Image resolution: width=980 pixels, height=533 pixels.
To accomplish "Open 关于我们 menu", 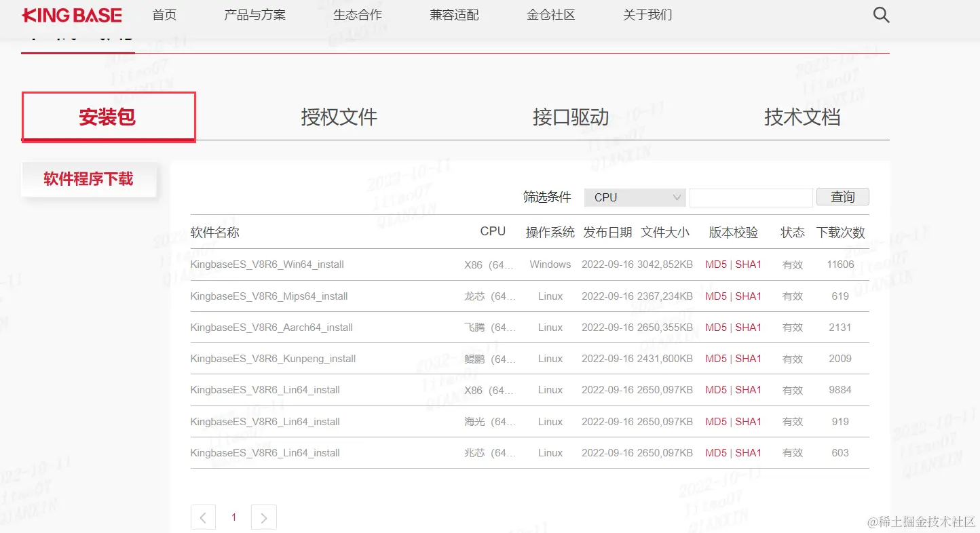I will click(647, 15).
